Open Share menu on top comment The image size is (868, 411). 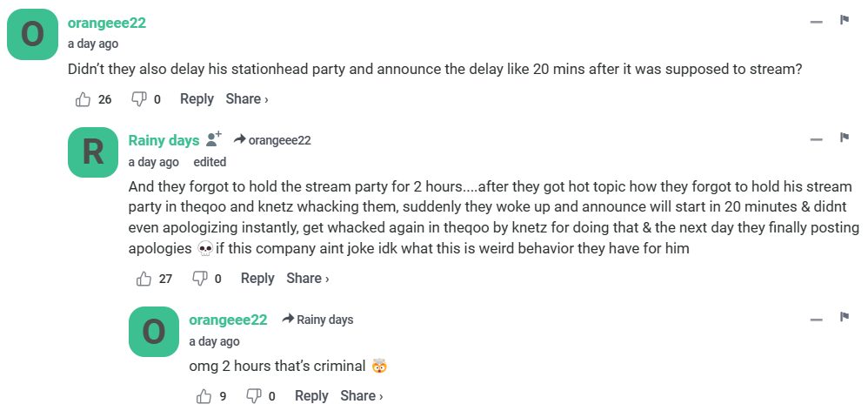point(246,99)
